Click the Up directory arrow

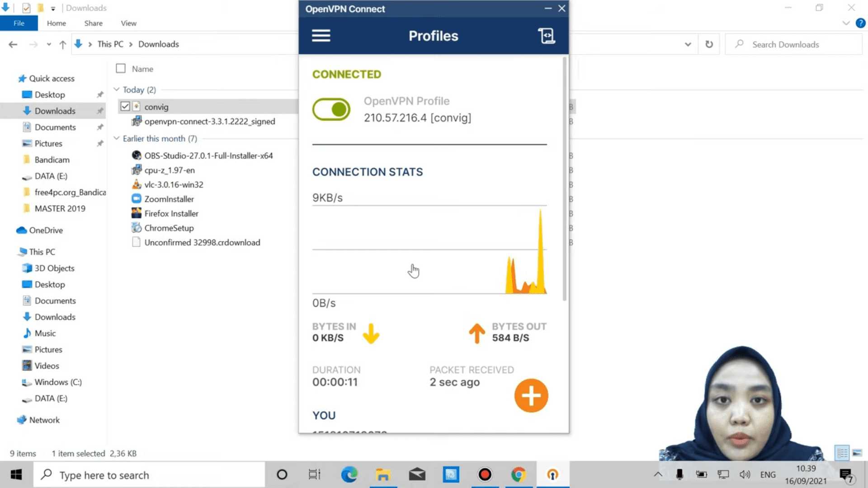[x=63, y=44]
